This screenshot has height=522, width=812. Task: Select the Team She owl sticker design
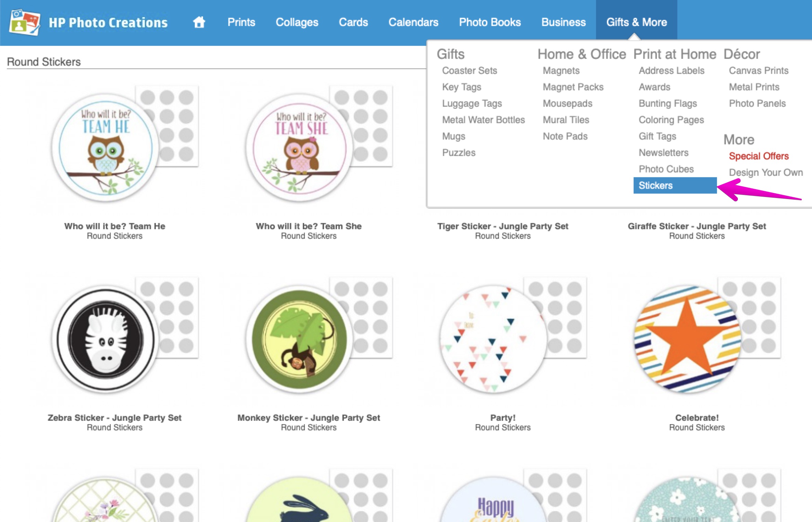coord(300,147)
